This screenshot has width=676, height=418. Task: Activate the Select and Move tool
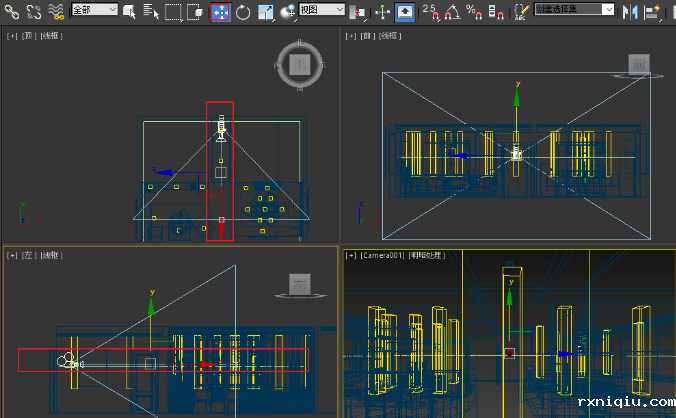coord(220,12)
